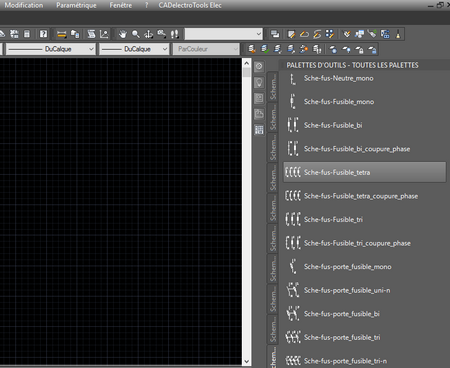This screenshot has height=368, width=450.
Task: Open the second DuCalque lineweight dropdown
Action: point(134,49)
